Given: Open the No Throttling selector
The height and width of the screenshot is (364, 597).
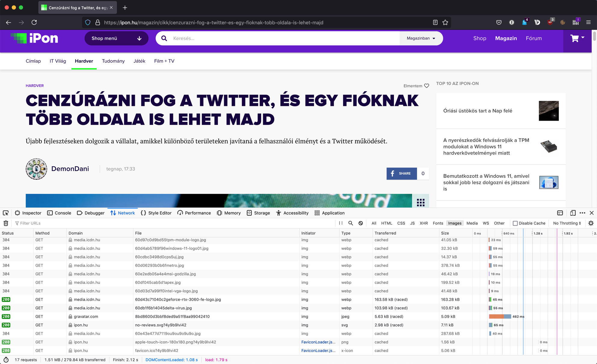Looking at the screenshot, I should point(567,223).
